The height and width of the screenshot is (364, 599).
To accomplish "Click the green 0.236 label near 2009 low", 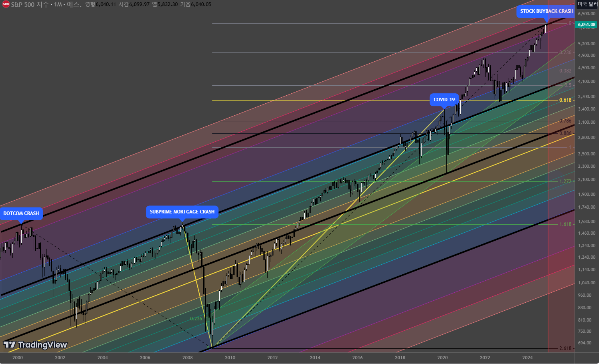I will [196, 319].
